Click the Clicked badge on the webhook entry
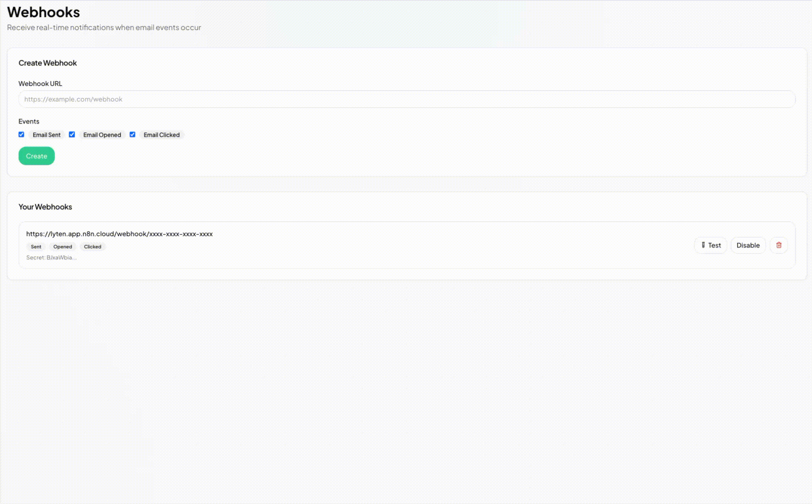This screenshot has width=812, height=504. pyautogui.click(x=93, y=246)
